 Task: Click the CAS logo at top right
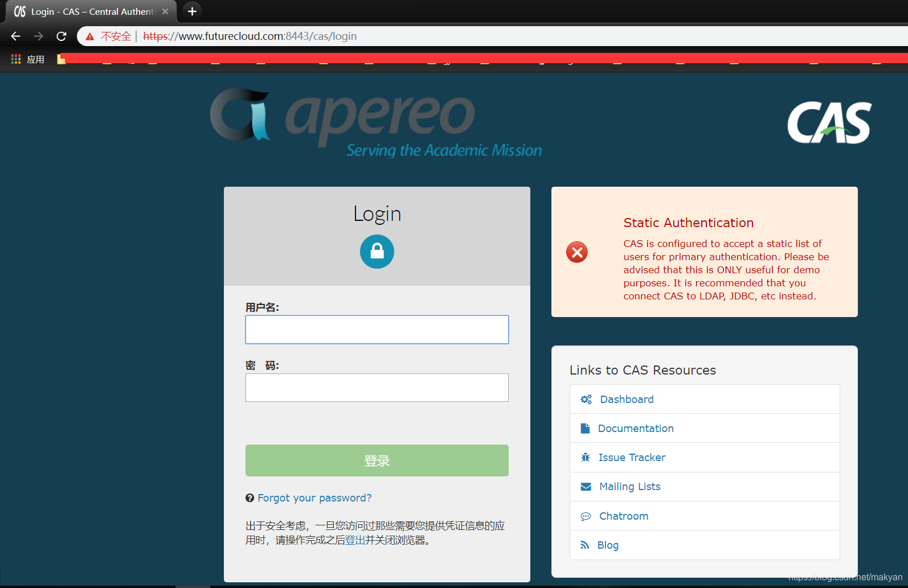(829, 122)
